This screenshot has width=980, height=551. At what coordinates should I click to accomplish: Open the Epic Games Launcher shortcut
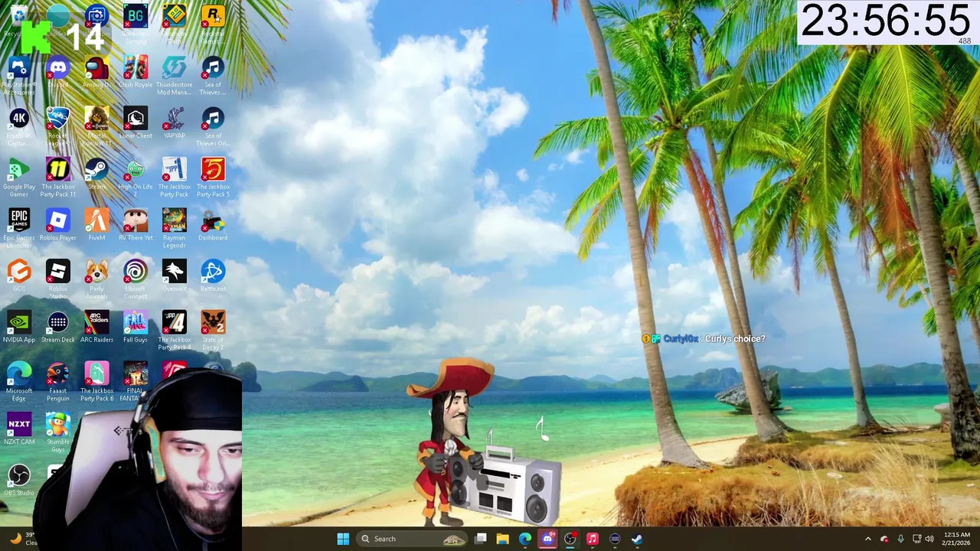(x=19, y=228)
